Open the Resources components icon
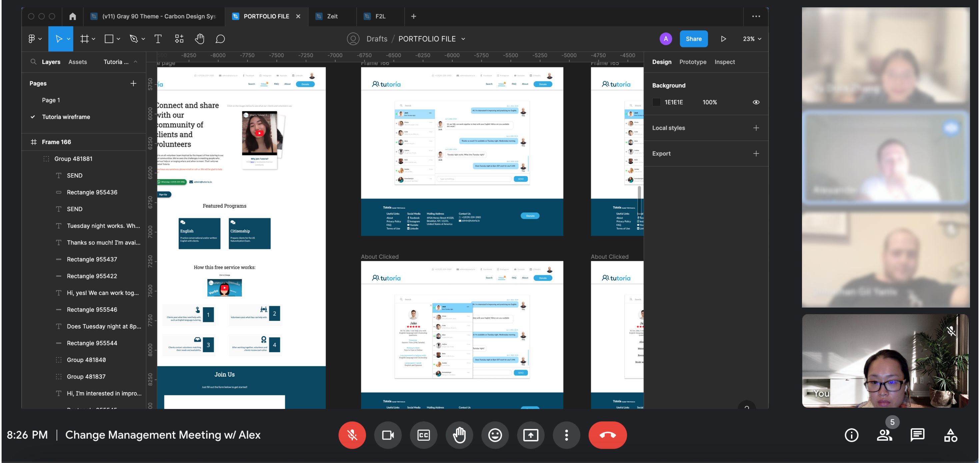Screen dimensions: 980x463 tap(179, 39)
